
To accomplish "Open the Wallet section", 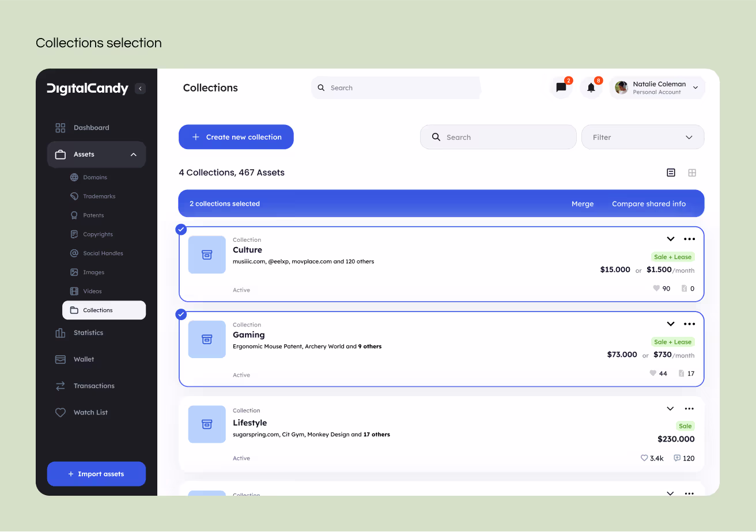I will click(83, 359).
